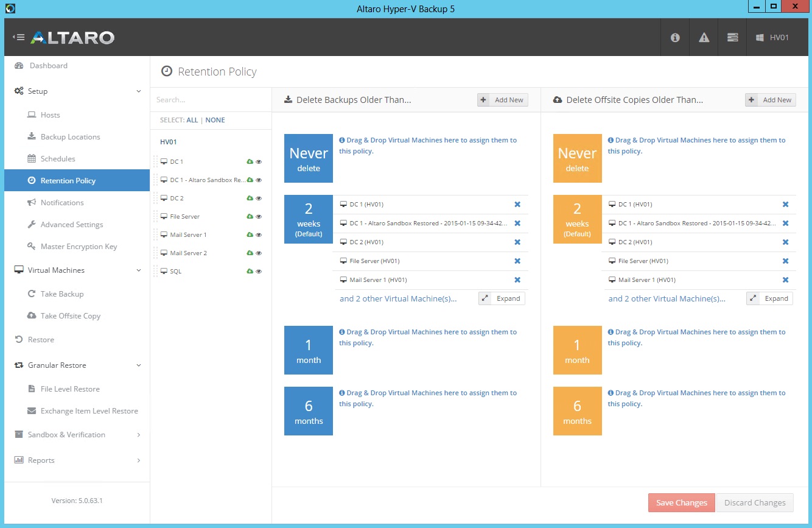Screen dimensions: 812x528
Task: Click Discard Changes button
Action: (755, 503)
